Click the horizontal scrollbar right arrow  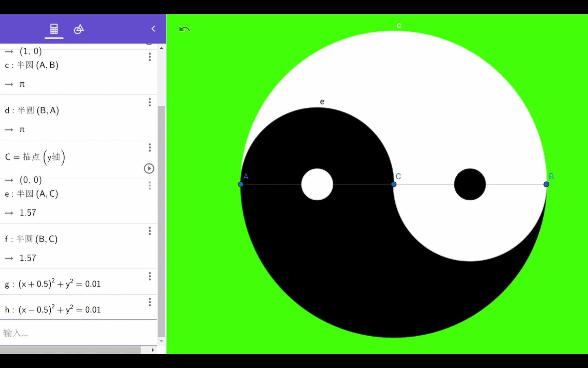pyautogui.click(x=153, y=350)
